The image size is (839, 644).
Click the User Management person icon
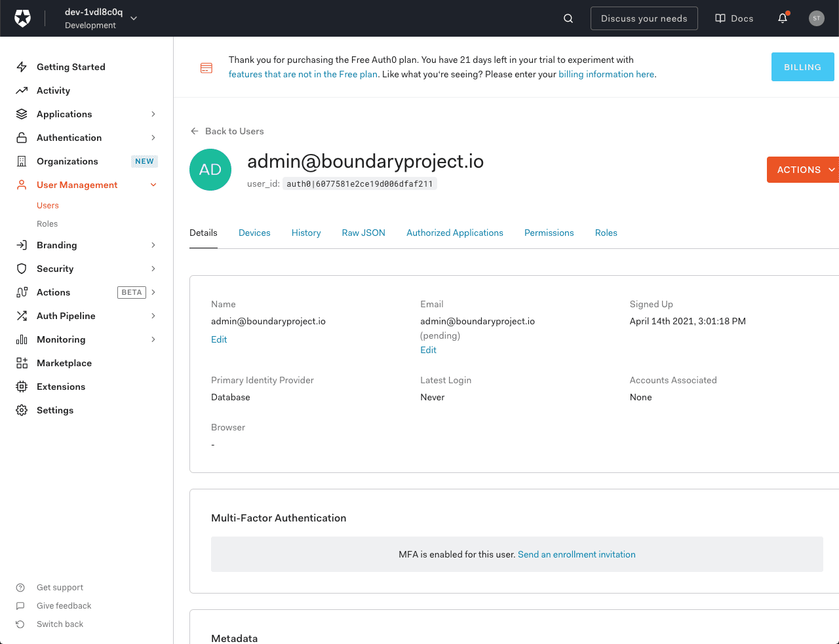click(22, 185)
